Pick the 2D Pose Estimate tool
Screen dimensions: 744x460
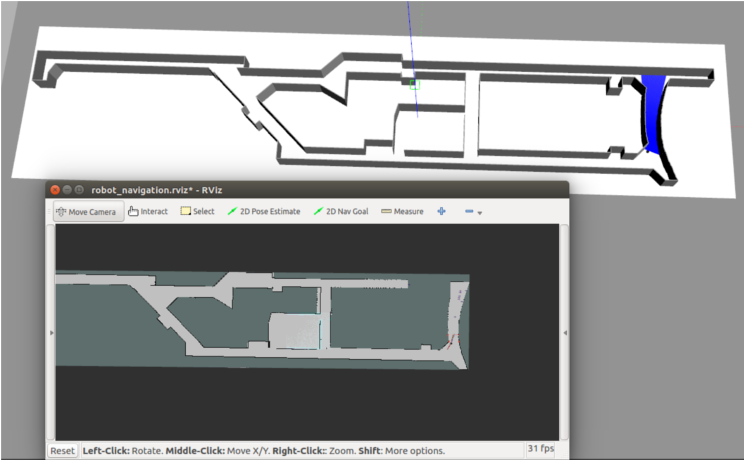[263, 212]
